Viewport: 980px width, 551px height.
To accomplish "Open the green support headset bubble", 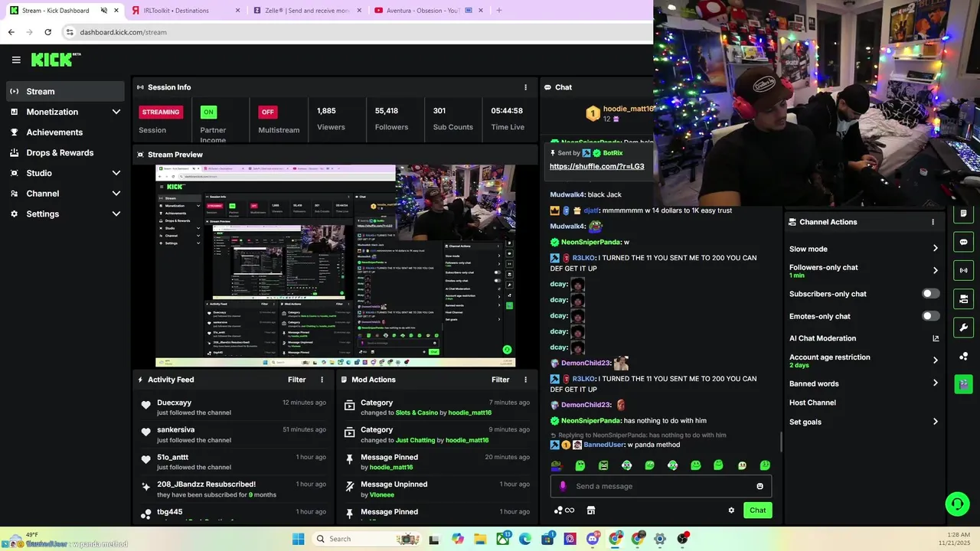I will [957, 504].
